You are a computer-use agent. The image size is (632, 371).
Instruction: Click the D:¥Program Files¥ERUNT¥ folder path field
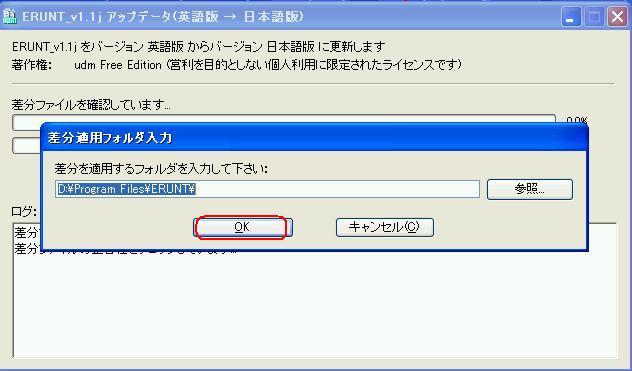(267, 189)
